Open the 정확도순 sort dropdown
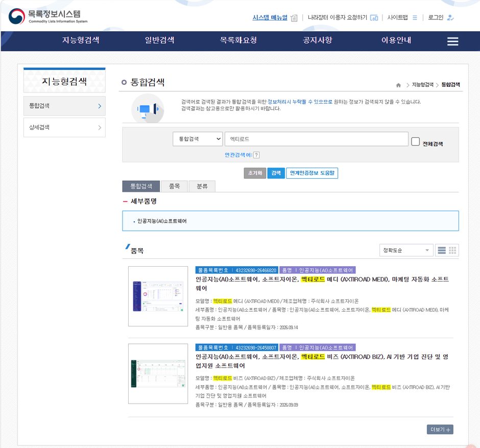This screenshot has height=448, width=480. [406, 250]
